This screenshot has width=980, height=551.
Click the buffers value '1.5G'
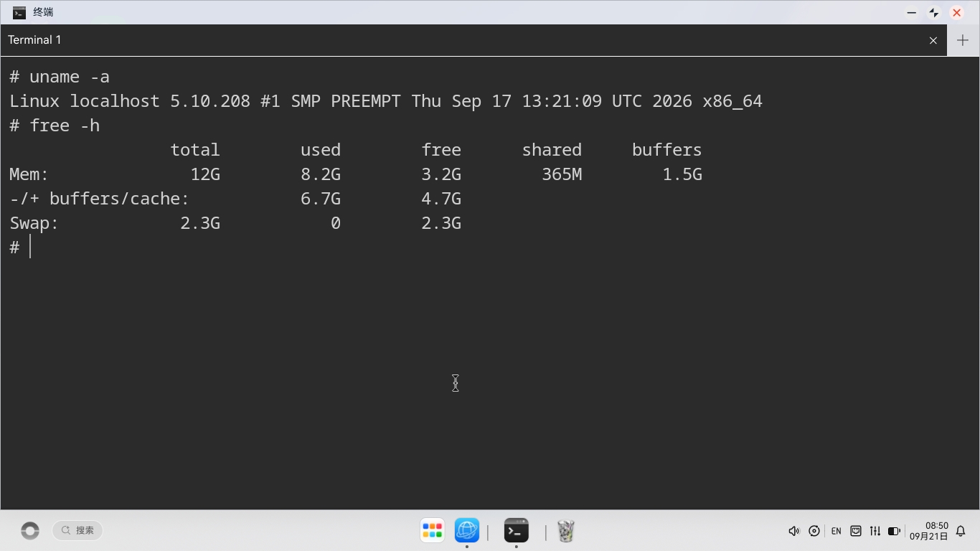pos(682,174)
